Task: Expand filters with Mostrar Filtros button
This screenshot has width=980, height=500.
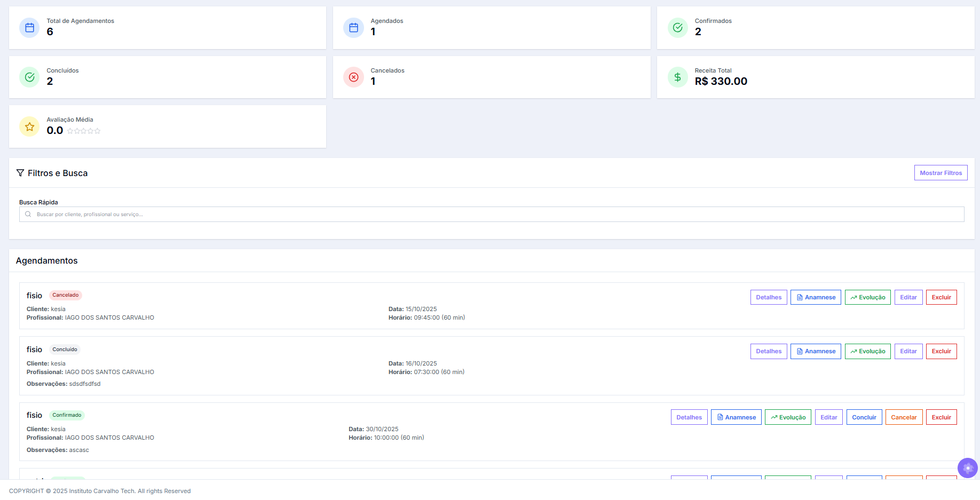Action: point(941,173)
